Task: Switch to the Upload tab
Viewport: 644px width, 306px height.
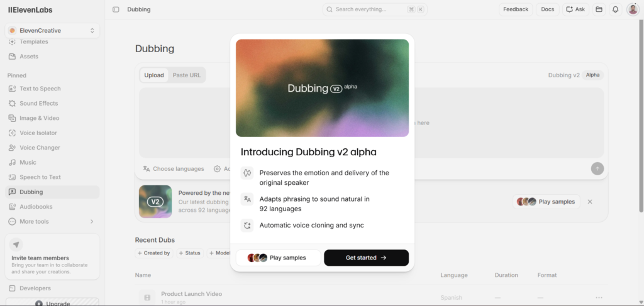Action: click(154, 75)
